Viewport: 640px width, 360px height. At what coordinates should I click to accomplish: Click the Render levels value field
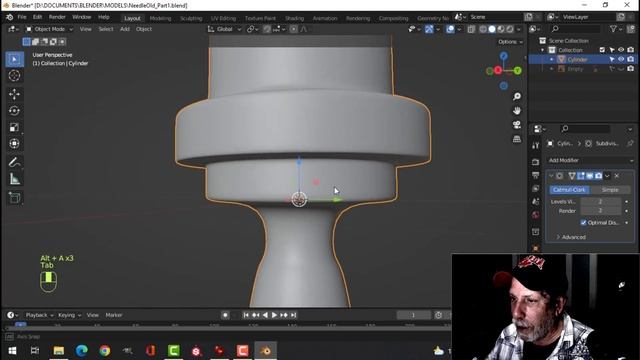(600, 211)
